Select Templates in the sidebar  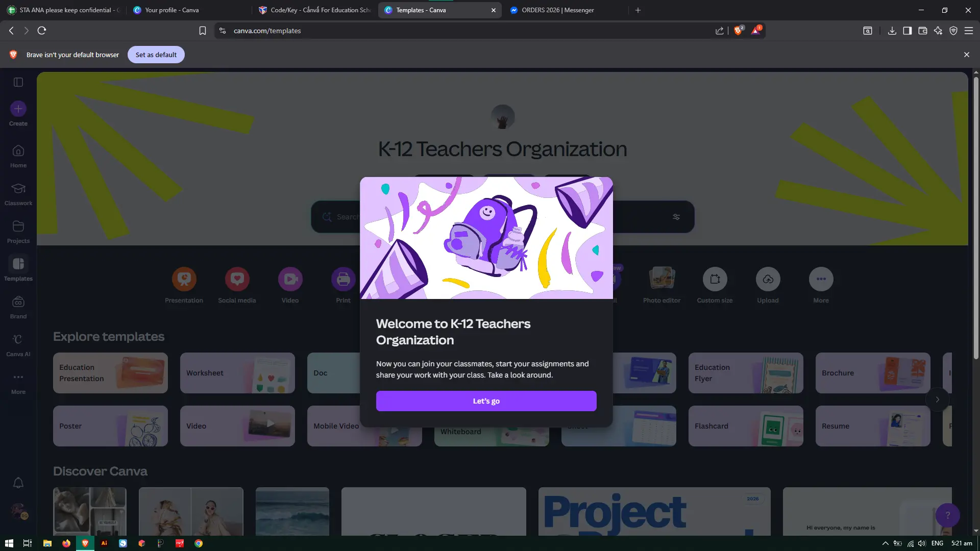(18, 269)
